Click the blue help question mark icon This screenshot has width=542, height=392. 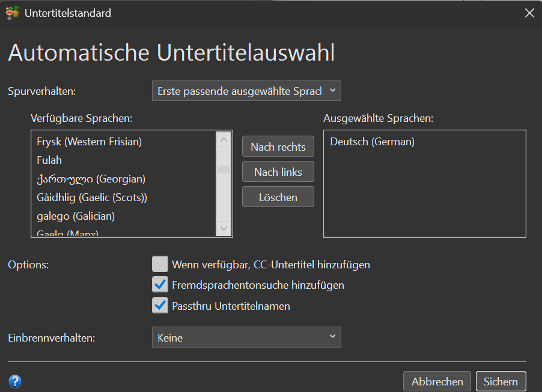pos(15,381)
